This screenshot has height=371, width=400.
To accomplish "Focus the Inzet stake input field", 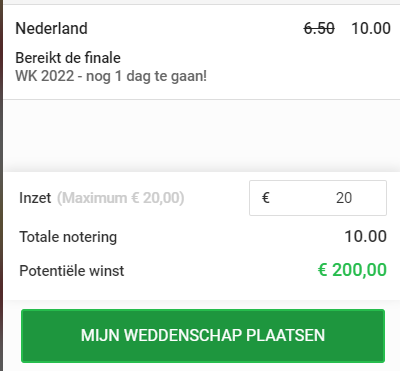I will 318,198.
